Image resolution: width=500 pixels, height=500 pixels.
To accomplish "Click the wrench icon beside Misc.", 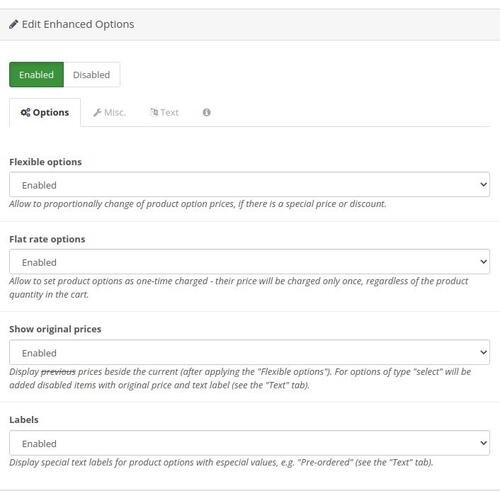I will tap(97, 113).
